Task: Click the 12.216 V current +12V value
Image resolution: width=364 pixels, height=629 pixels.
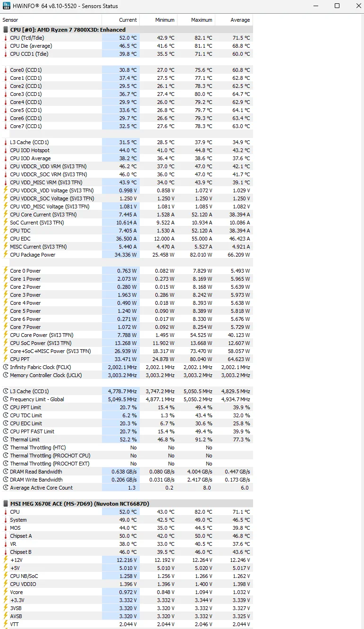Action: (x=127, y=560)
